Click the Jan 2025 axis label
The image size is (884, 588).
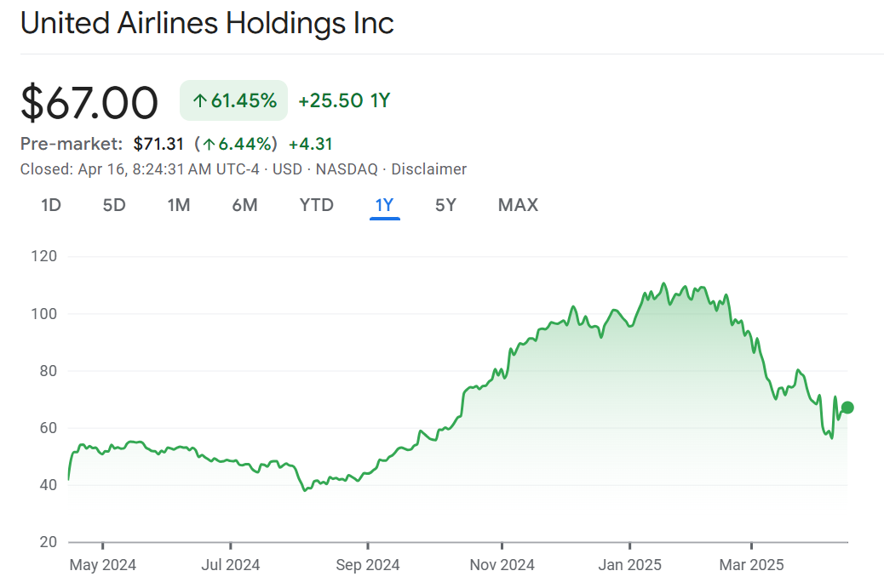tap(629, 565)
